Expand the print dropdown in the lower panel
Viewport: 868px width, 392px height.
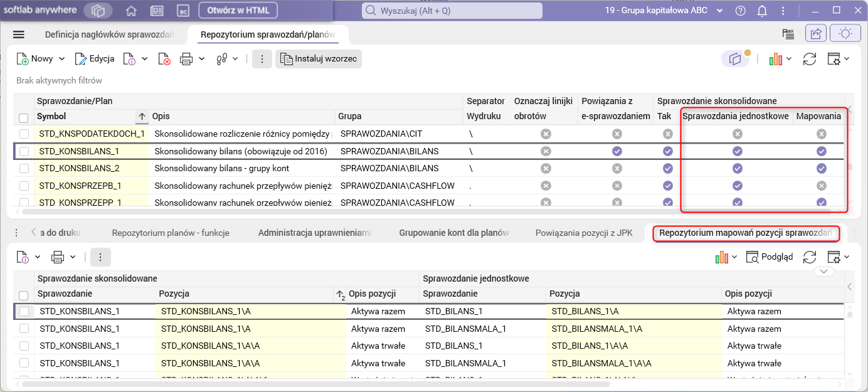coord(73,257)
